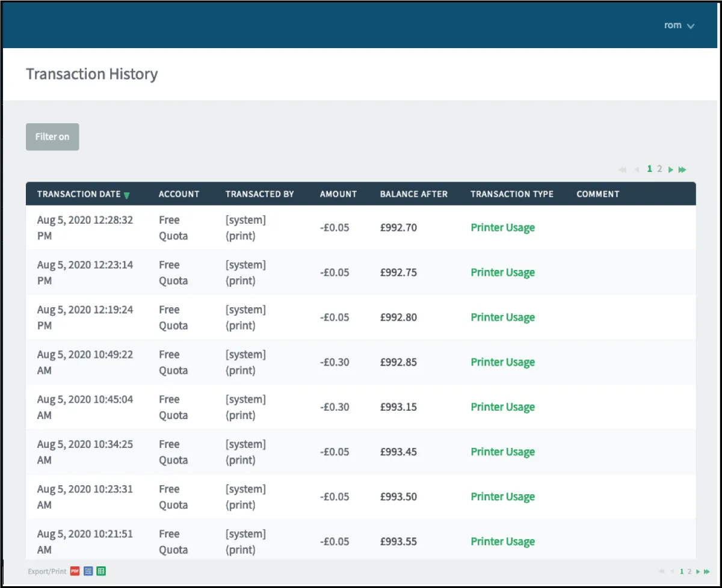Click page 1 in the bottom pagination
Image resolution: width=722 pixels, height=588 pixels.
(x=681, y=571)
